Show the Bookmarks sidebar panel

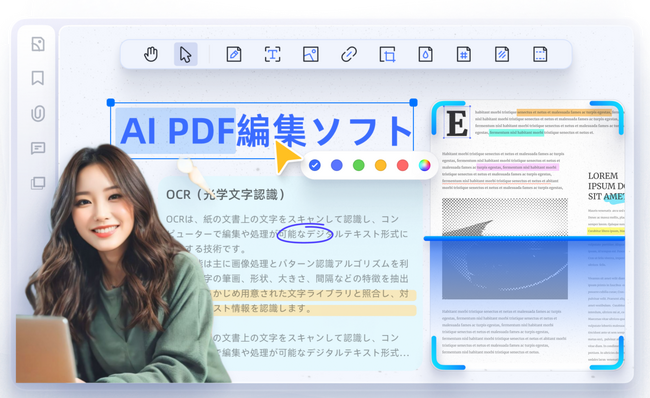click(x=38, y=78)
